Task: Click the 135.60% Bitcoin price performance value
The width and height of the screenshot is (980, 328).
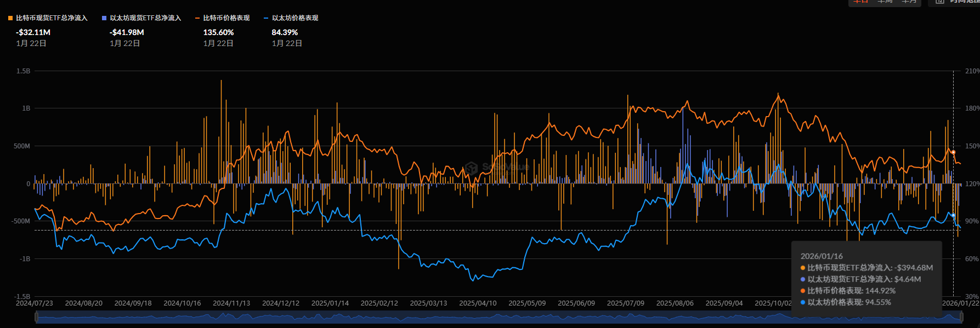Action: [218, 32]
